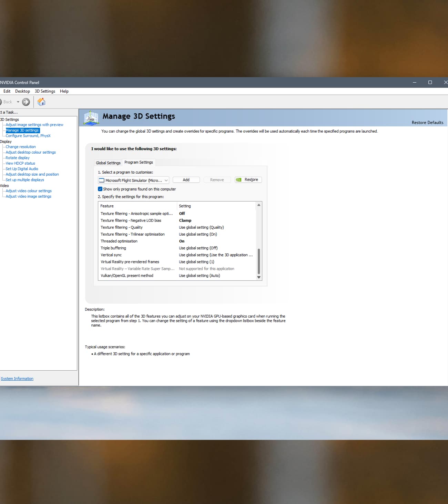Collapse the Video tree category
The width and height of the screenshot is (448, 504).
pyautogui.click(x=4, y=186)
